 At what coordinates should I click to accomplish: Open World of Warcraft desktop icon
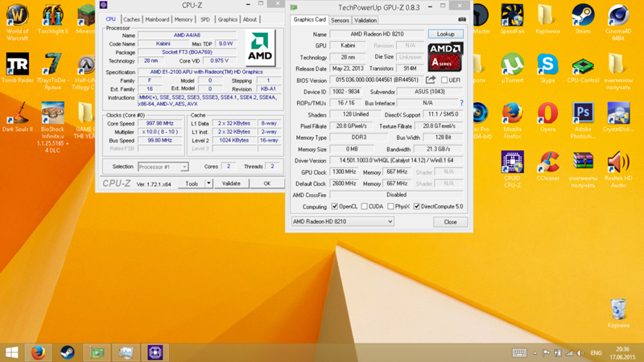17,22
